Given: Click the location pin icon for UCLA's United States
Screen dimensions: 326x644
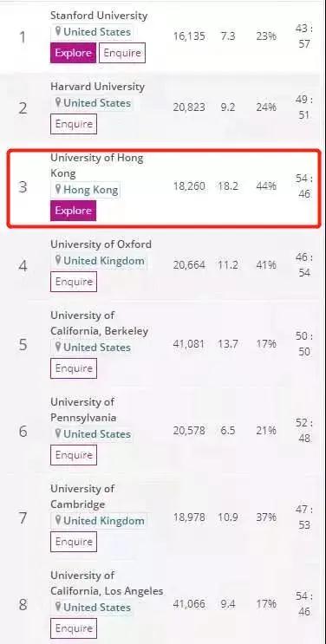Looking at the screenshot, I should (x=58, y=607).
